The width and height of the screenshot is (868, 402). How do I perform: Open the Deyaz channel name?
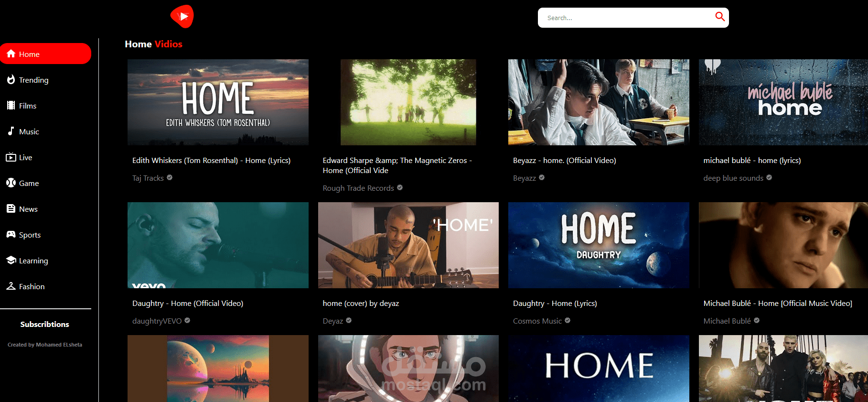point(333,321)
